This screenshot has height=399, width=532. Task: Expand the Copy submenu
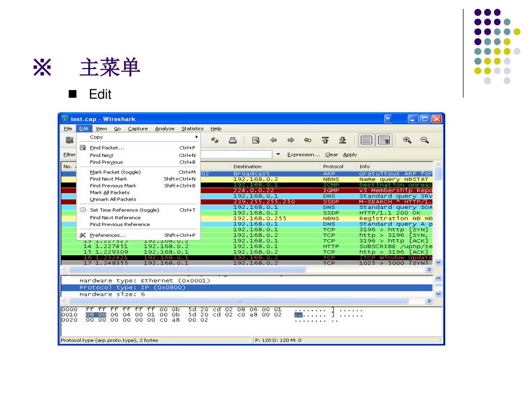pos(139,137)
